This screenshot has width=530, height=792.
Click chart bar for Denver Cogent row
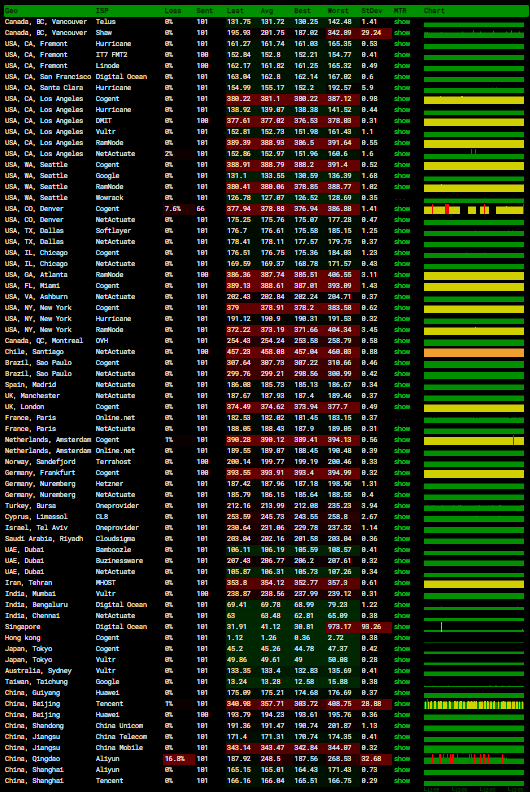[474, 209]
